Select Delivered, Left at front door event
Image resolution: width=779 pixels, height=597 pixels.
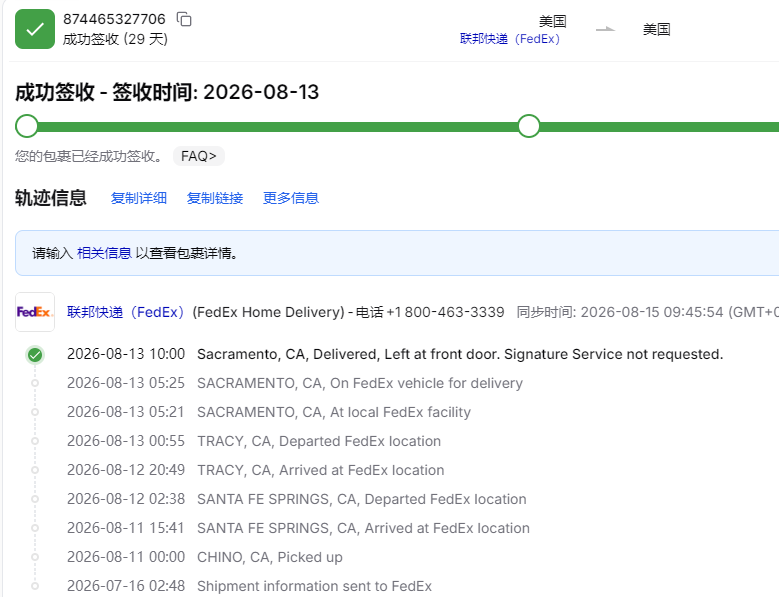point(460,354)
